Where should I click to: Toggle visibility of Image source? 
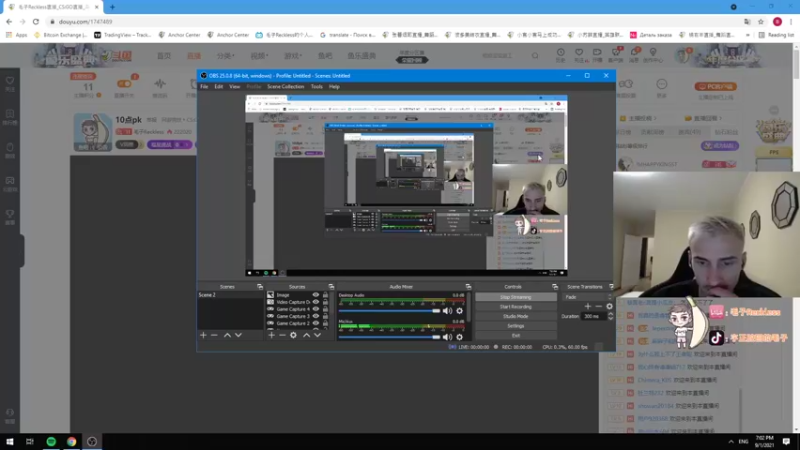click(316, 295)
